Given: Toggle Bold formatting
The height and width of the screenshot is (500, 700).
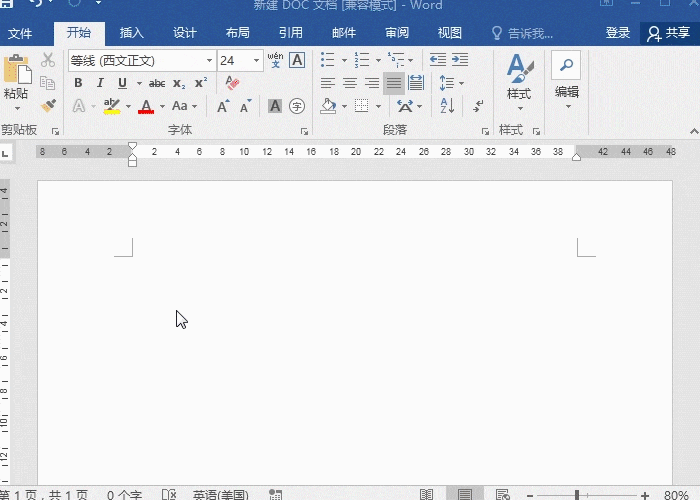Looking at the screenshot, I should click(78, 83).
